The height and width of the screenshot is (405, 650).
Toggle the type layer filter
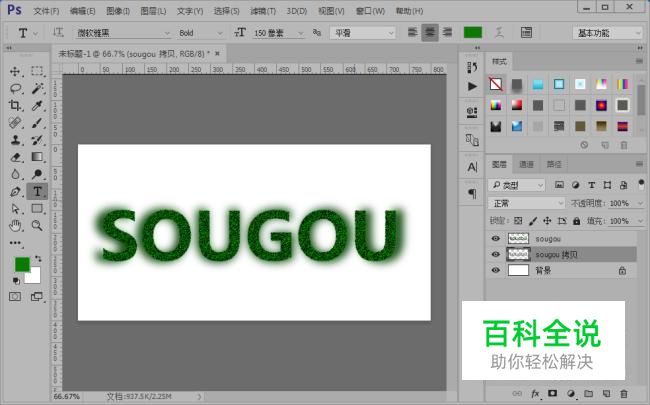coord(592,185)
